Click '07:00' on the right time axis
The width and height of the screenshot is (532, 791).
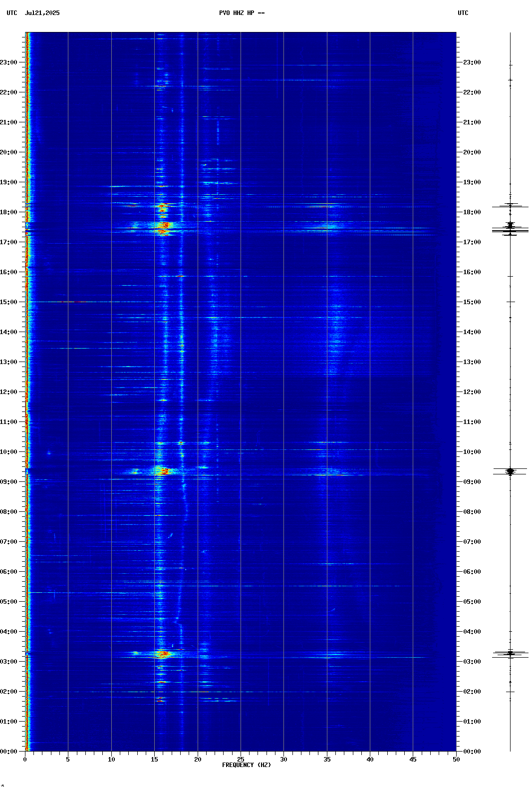point(472,542)
